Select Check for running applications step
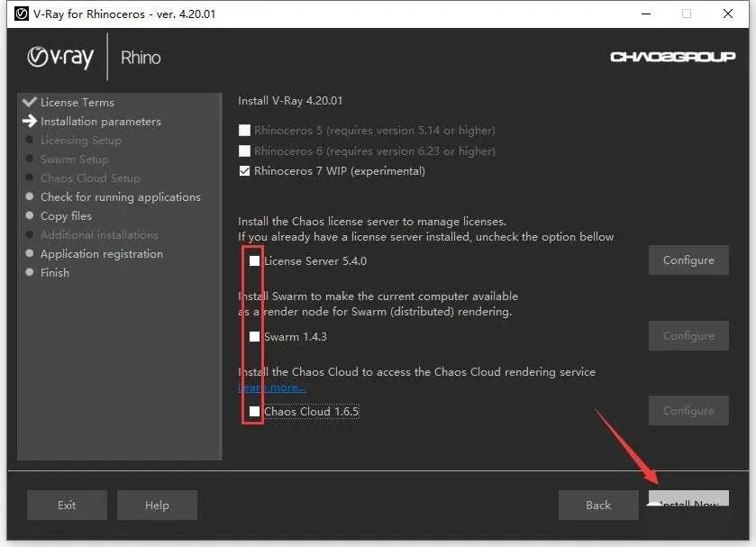The width and height of the screenshot is (756, 547). 121,196
